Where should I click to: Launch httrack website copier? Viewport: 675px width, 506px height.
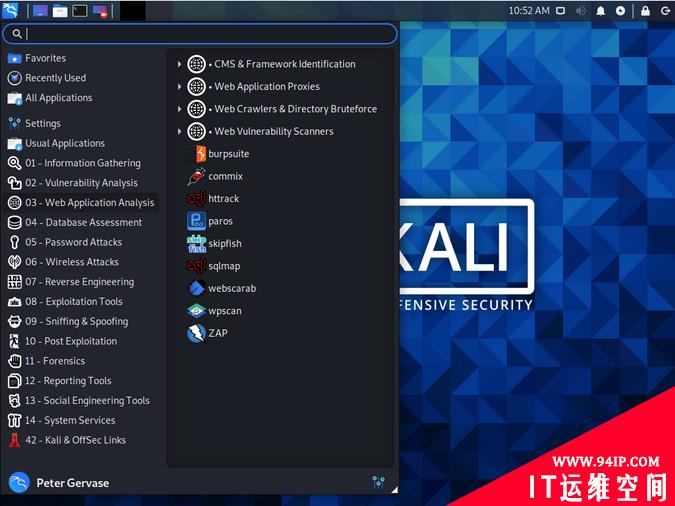[213, 199]
